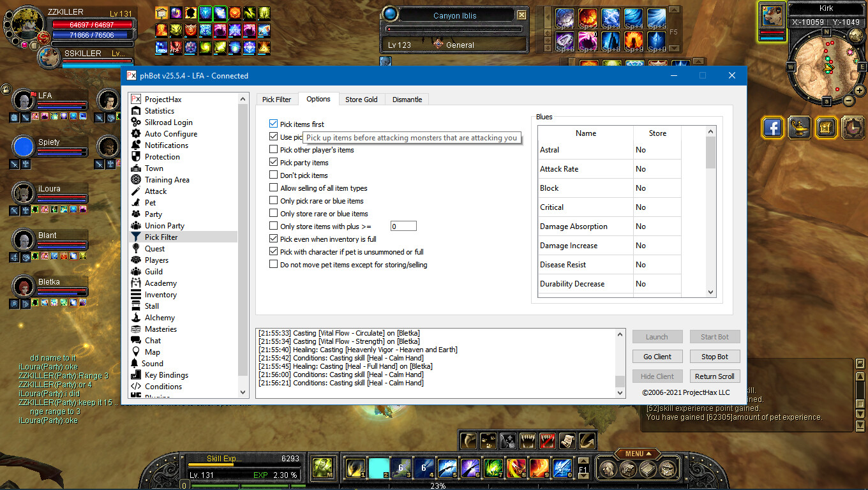Click the Quest icon in sidebar
This screenshot has height=490, width=868.
pos(135,249)
